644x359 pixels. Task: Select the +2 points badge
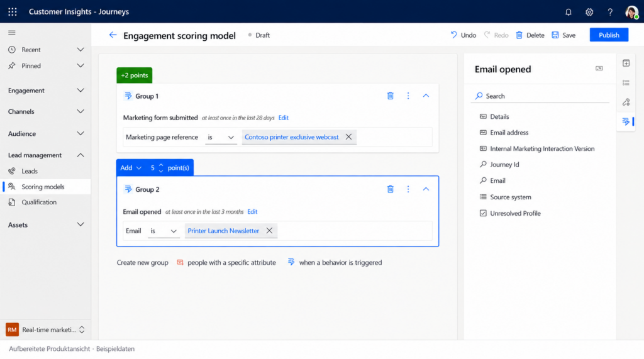pos(135,75)
